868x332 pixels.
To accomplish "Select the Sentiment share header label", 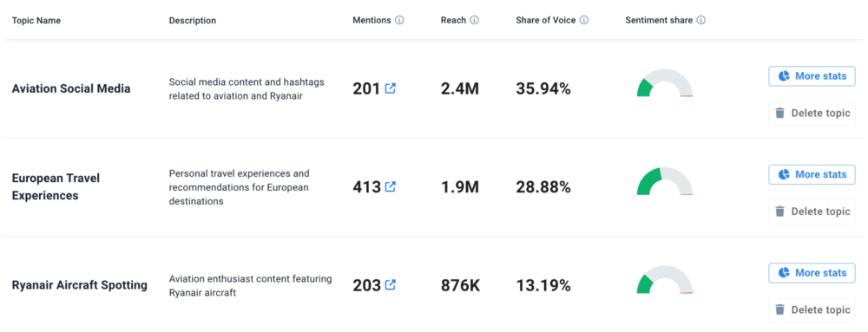I will point(659,21).
